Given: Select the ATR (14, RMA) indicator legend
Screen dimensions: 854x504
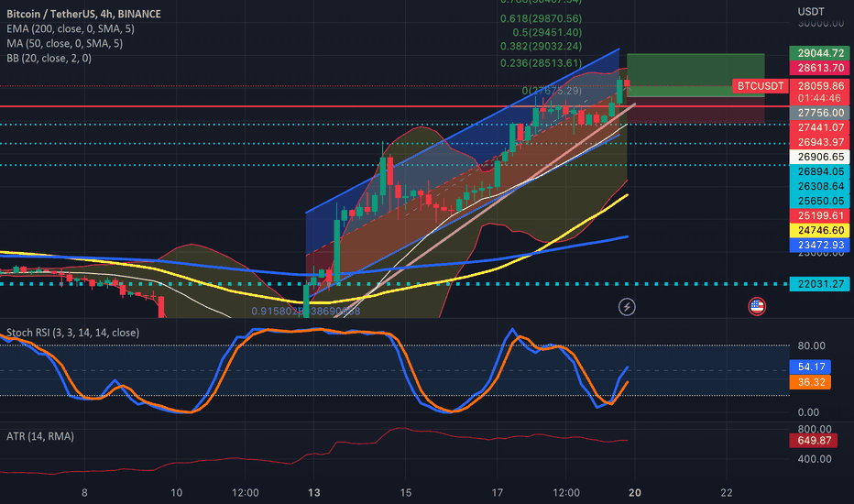Looking at the screenshot, I should [x=39, y=436].
